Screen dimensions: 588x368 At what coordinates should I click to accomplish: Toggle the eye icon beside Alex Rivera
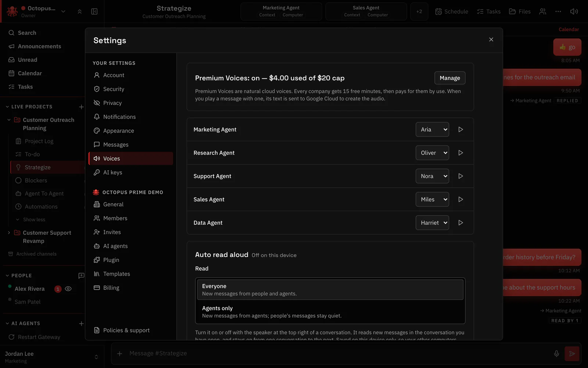68,289
